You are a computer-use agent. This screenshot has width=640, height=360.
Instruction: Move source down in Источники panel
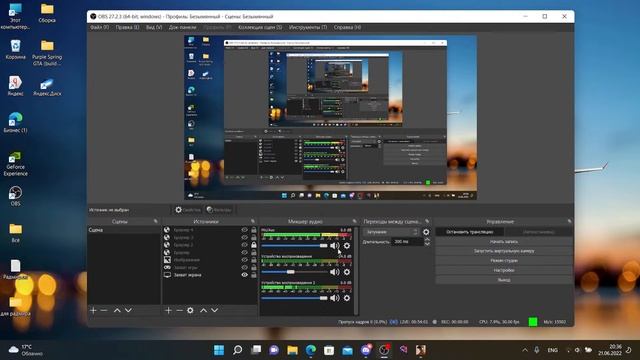point(214,311)
